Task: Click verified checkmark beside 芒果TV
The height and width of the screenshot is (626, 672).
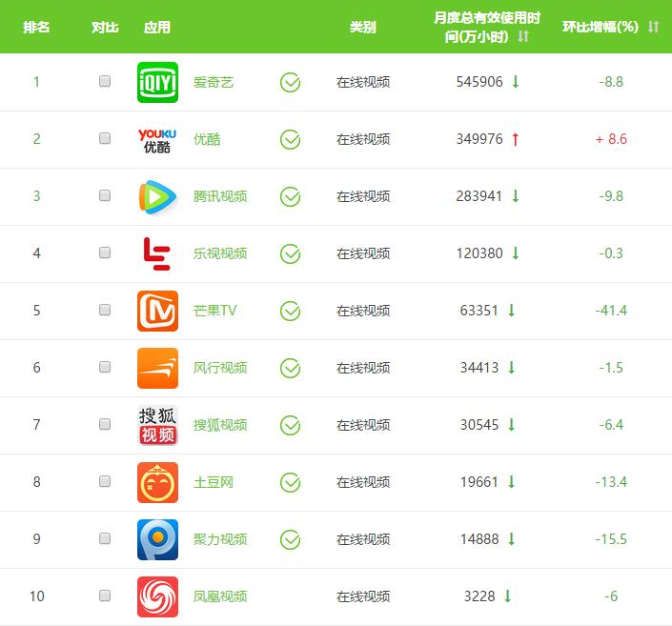Action: pyautogui.click(x=290, y=311)
